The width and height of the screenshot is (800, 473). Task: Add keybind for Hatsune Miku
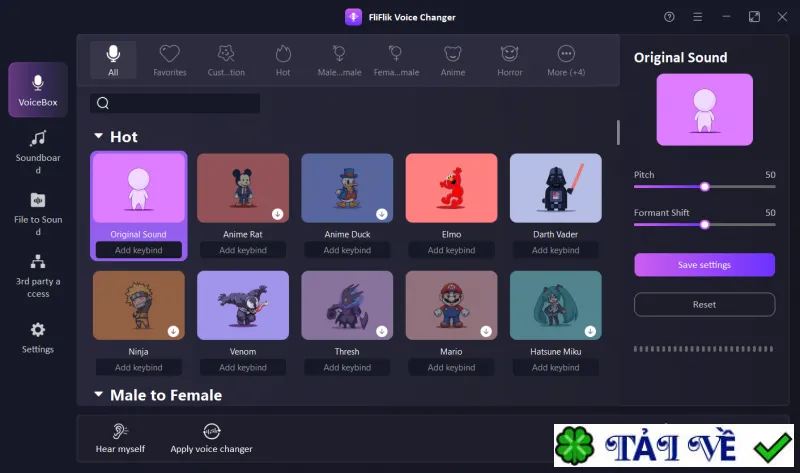coord(556,367)
